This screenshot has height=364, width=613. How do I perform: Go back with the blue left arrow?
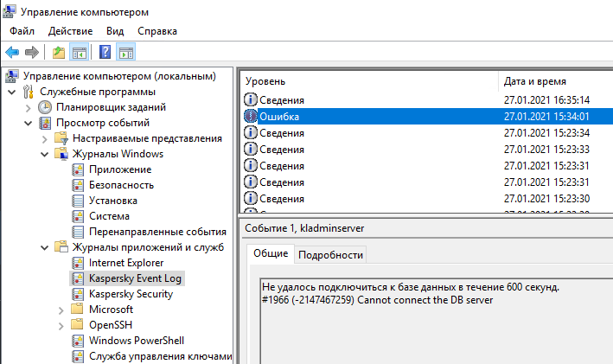pyautogui.click(x=12, y=52)
